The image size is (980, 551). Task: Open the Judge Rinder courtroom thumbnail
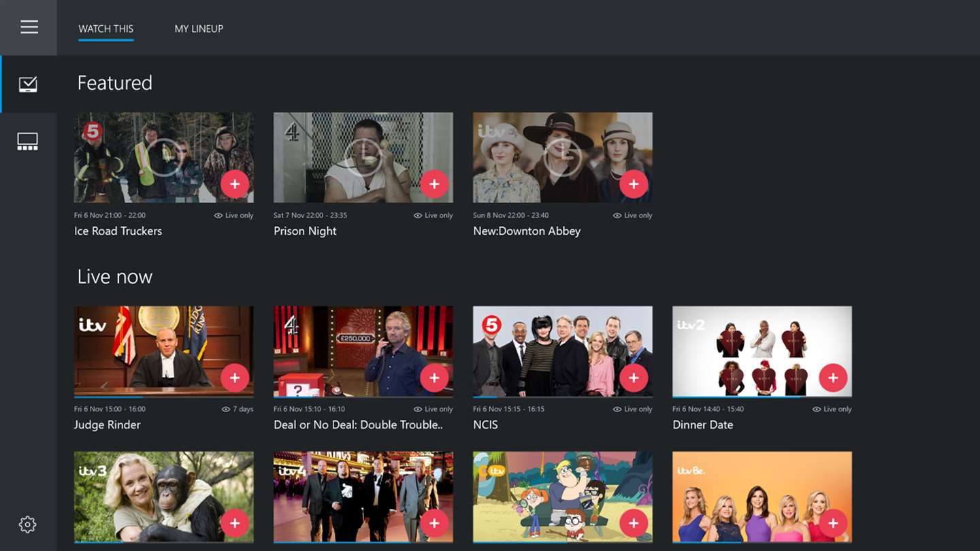coord(164,351)
